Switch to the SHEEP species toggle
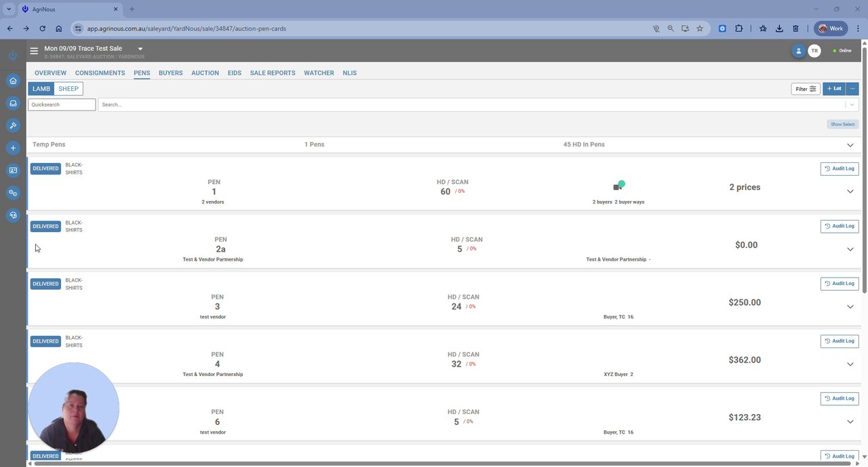 [x=68, y=89]
